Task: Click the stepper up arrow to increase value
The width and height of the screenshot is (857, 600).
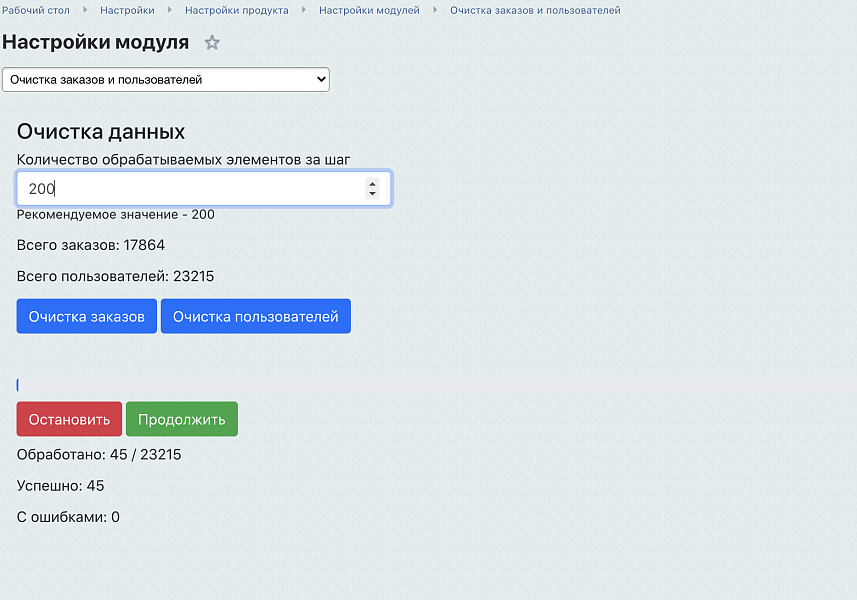Action: 373,182
